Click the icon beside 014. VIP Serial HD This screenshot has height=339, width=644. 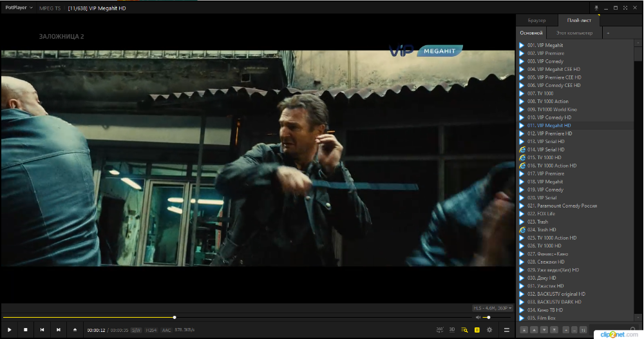522,150
